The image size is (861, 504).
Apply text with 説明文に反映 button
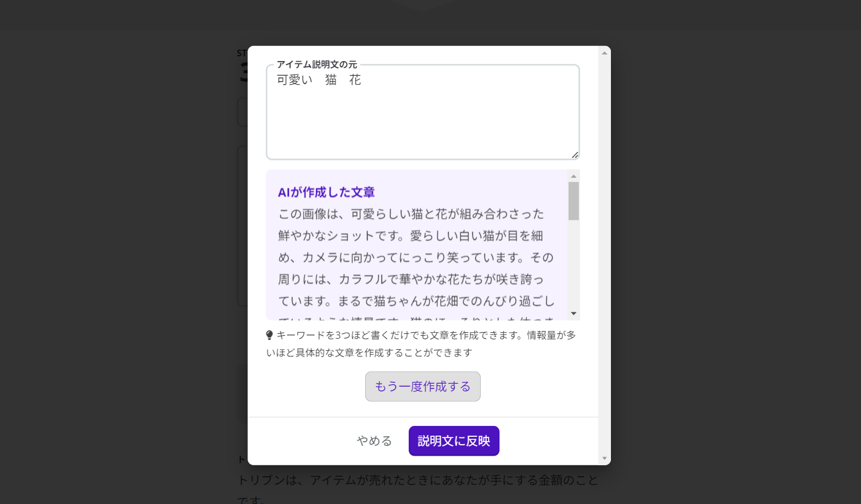454,441
